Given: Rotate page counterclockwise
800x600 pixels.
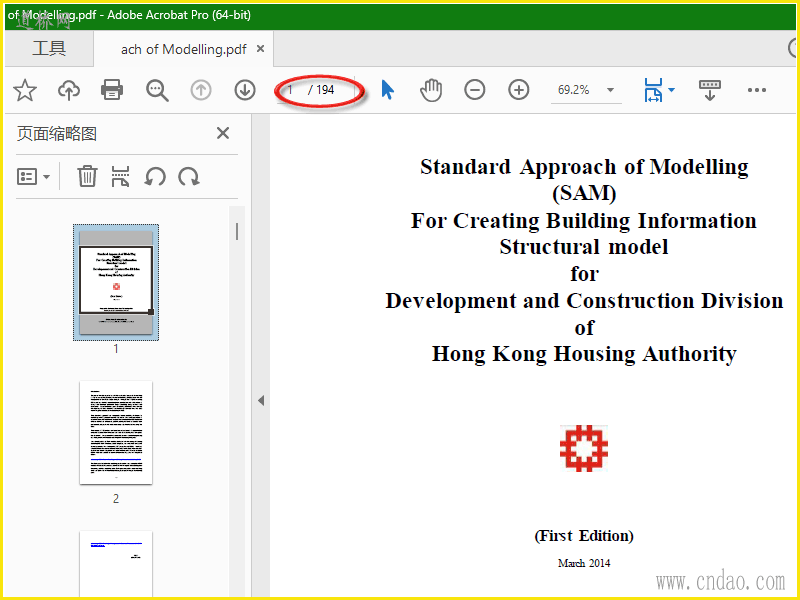Looking at the screenshot, I should [x=155, y=177].
